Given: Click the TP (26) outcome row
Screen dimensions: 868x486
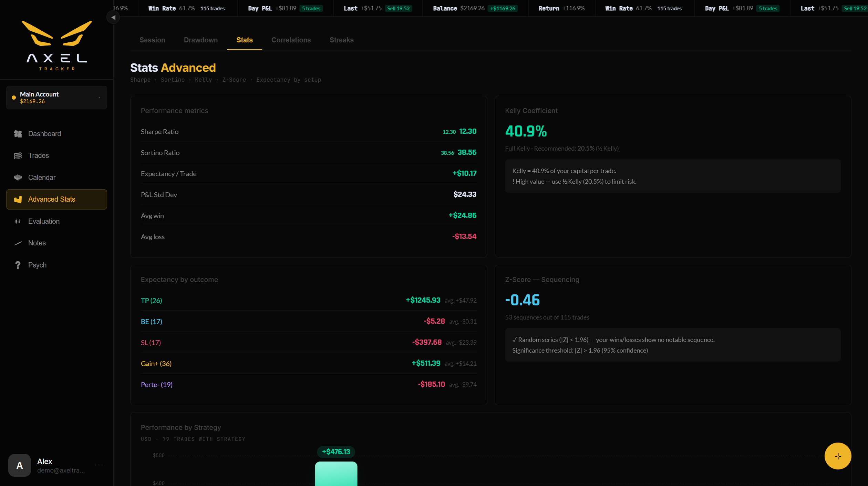Looking at the screenshot, I should pyautogui.click(x=309, y=301).
